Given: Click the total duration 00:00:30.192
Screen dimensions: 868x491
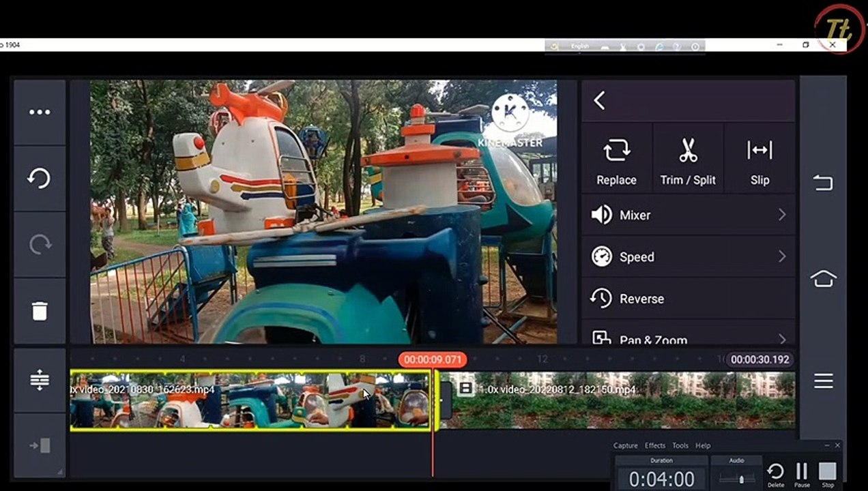Looking at the screenshot, I should 759,359.
